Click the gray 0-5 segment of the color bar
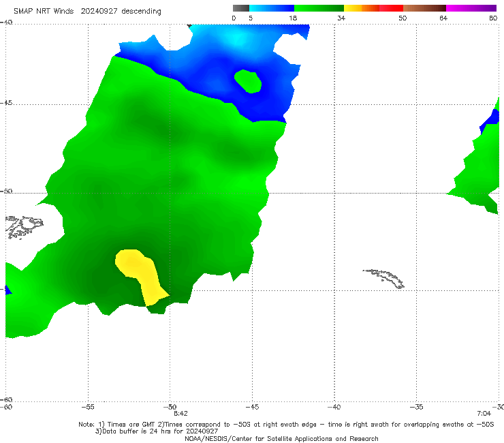The image size is (504, 443). 241,8
